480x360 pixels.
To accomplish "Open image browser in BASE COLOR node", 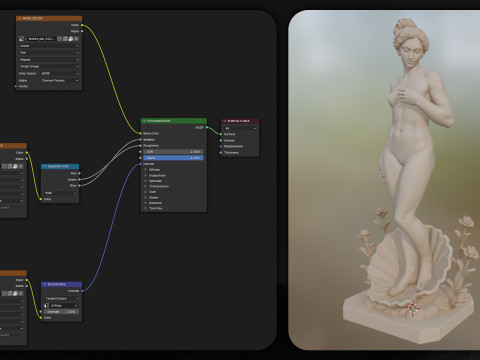I will pos(22,39).
